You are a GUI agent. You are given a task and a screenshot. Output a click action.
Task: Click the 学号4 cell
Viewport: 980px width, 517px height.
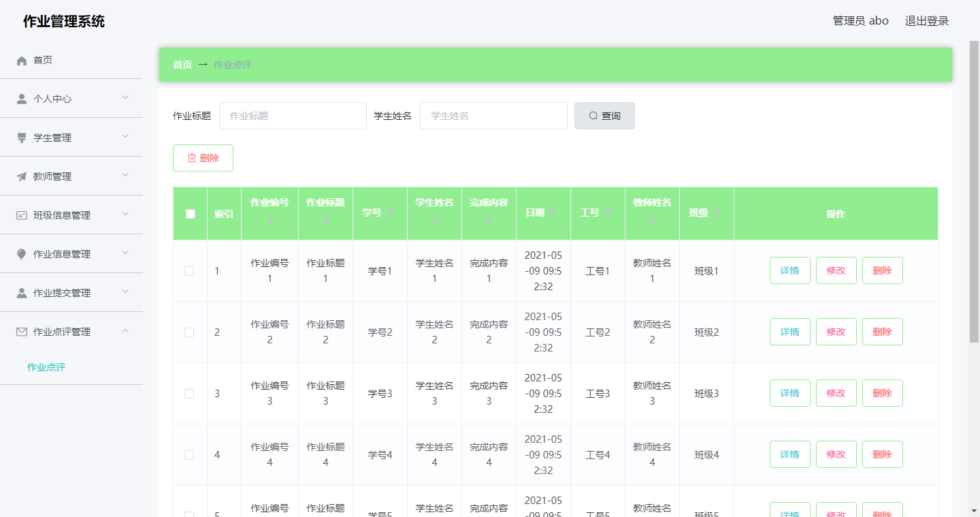[380, 455]
